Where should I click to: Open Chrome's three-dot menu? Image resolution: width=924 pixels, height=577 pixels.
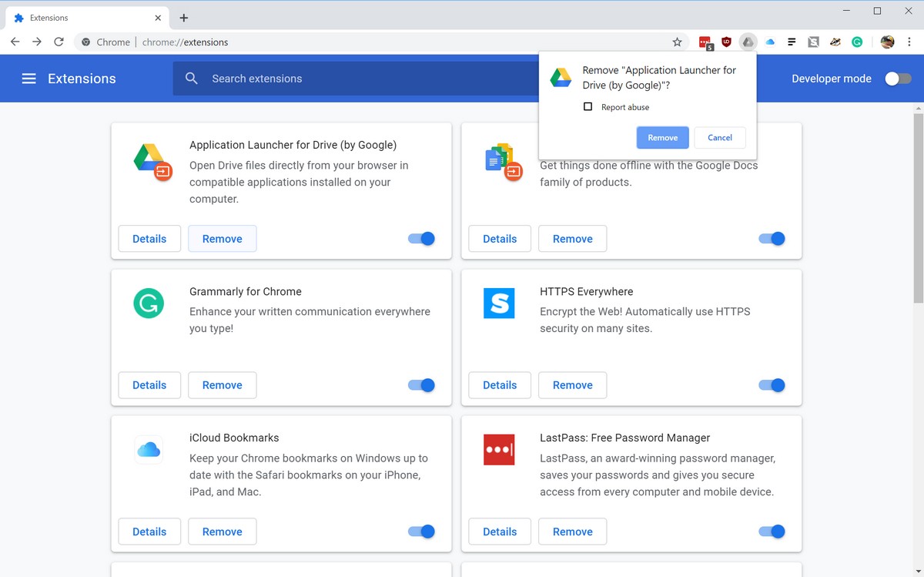(910, 42)
